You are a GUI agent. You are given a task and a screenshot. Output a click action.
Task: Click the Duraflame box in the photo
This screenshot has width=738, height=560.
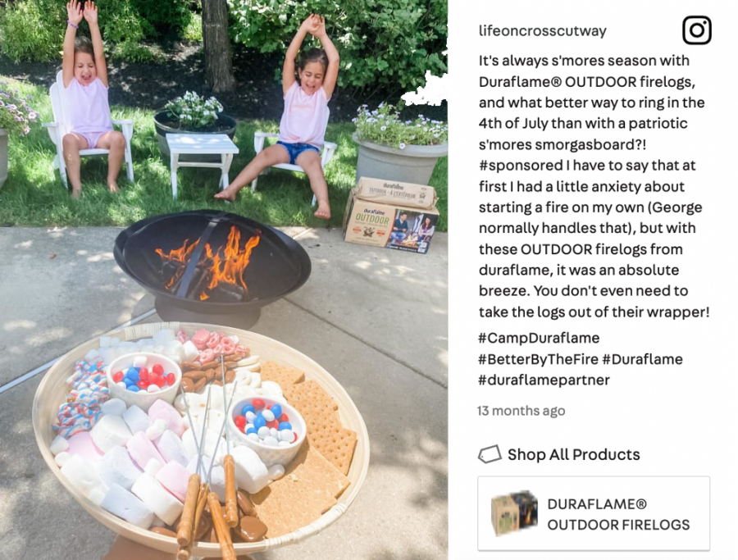pyautogui.click(x=392, y=216)
